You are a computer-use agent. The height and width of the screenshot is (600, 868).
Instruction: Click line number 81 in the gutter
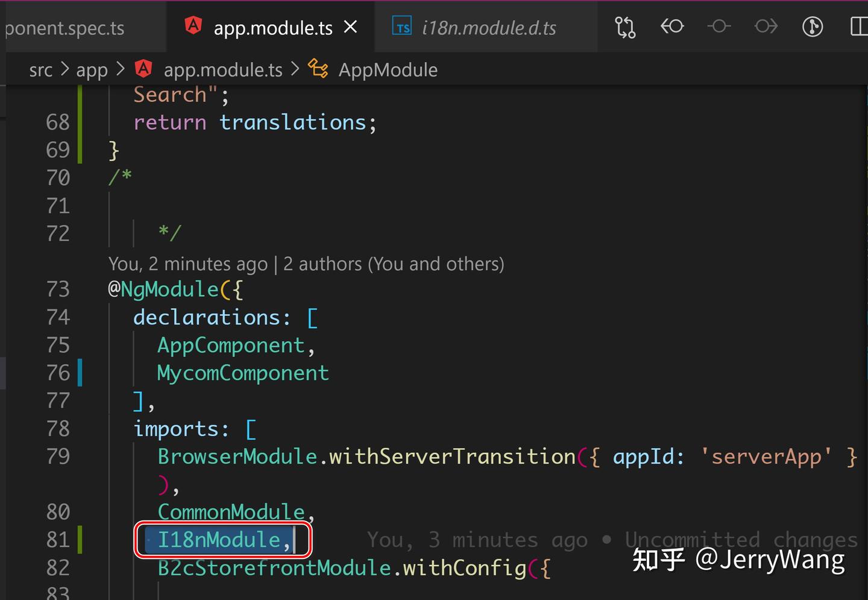point(58,540)
